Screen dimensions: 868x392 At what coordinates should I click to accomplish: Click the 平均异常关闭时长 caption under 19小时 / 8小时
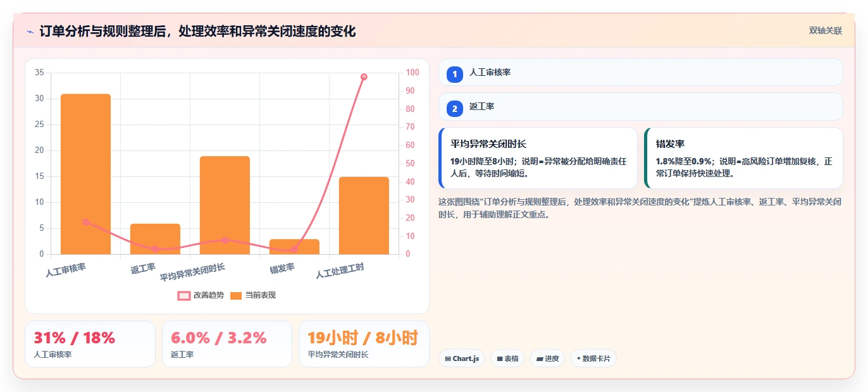coord(338,355)
